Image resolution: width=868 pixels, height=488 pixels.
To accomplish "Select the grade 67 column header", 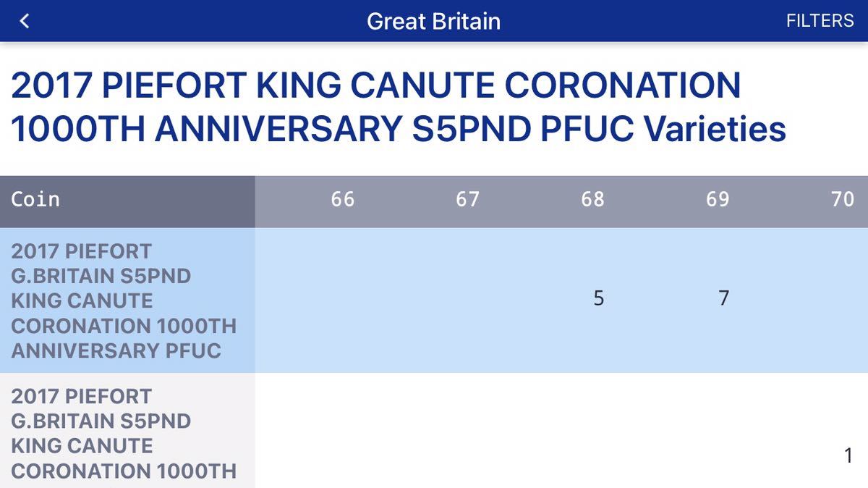I will 467,200.
